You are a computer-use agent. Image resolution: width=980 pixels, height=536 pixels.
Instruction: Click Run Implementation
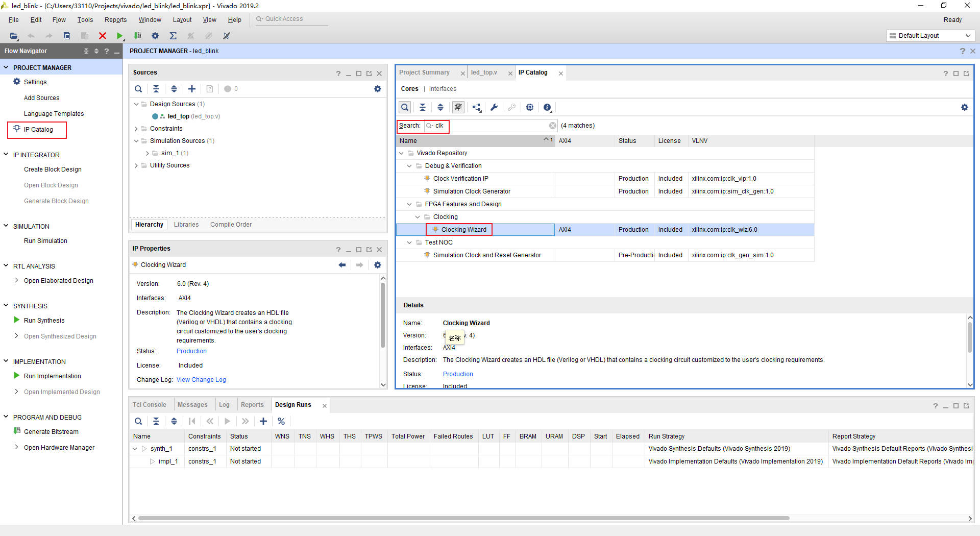tap(52, 376)
